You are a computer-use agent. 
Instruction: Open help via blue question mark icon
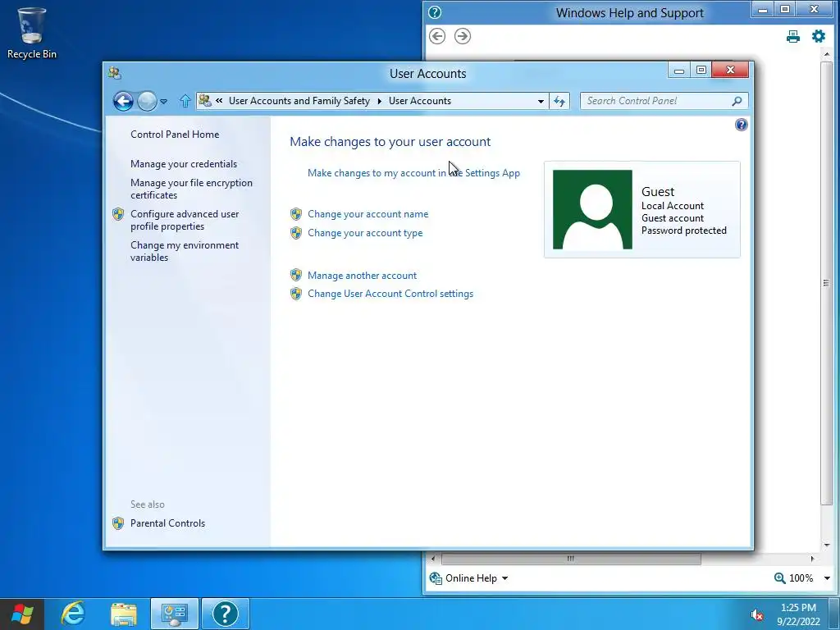coord(741,125)
